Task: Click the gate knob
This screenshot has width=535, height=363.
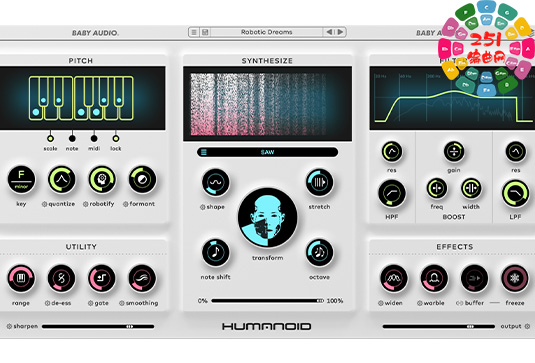Action: coord(102,278)
